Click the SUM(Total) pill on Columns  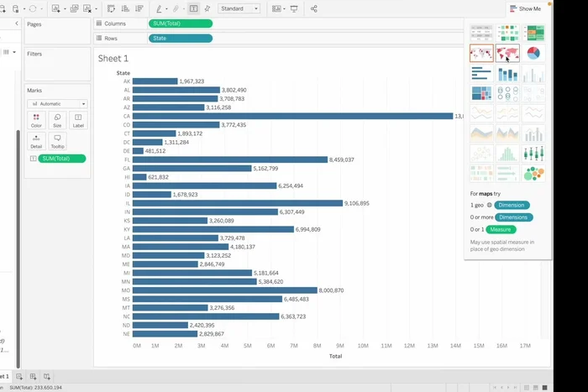click(x=180, y=24)
